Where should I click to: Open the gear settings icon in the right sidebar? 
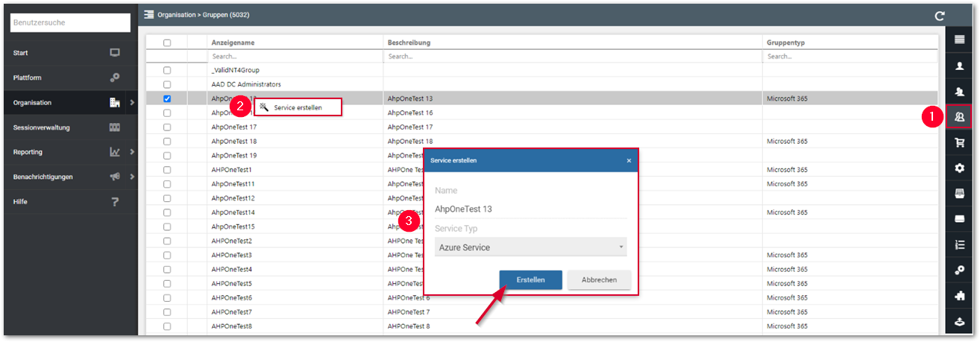[959, 168]
